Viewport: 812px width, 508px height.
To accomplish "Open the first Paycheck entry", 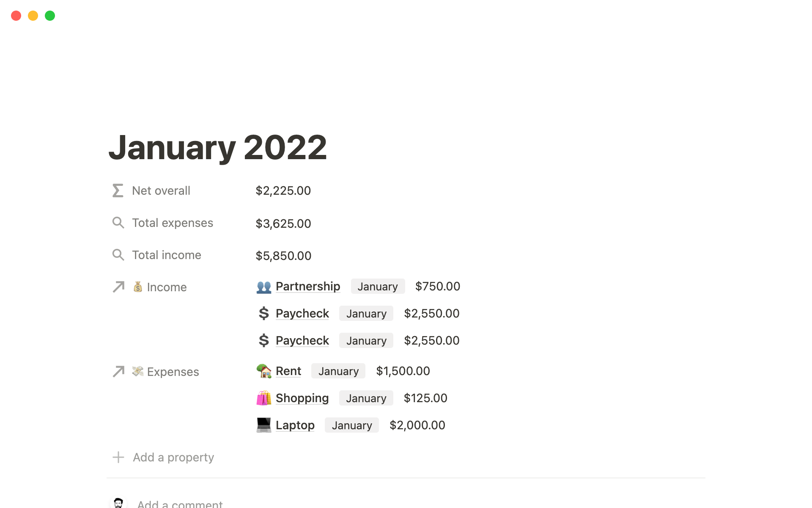I will click(302, 314).
